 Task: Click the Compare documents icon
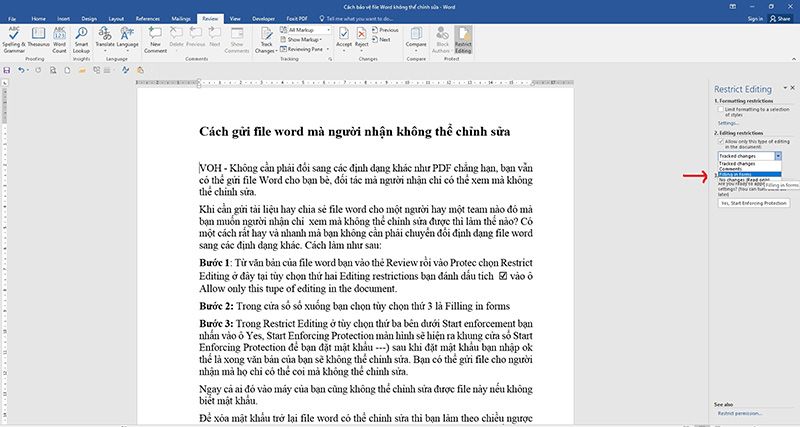click(416, 39)
